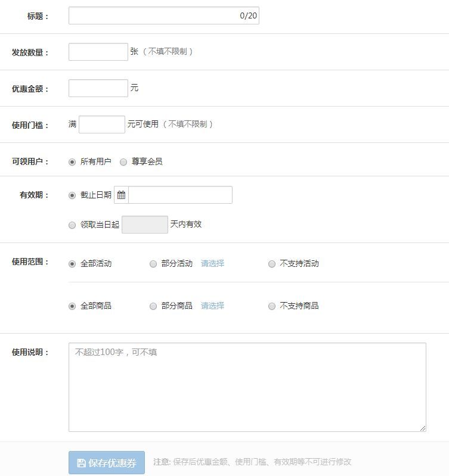Viewport: 449px width, 476px height.
Task: Click the 保存优惠券 save button
Action: coord(107,463)
